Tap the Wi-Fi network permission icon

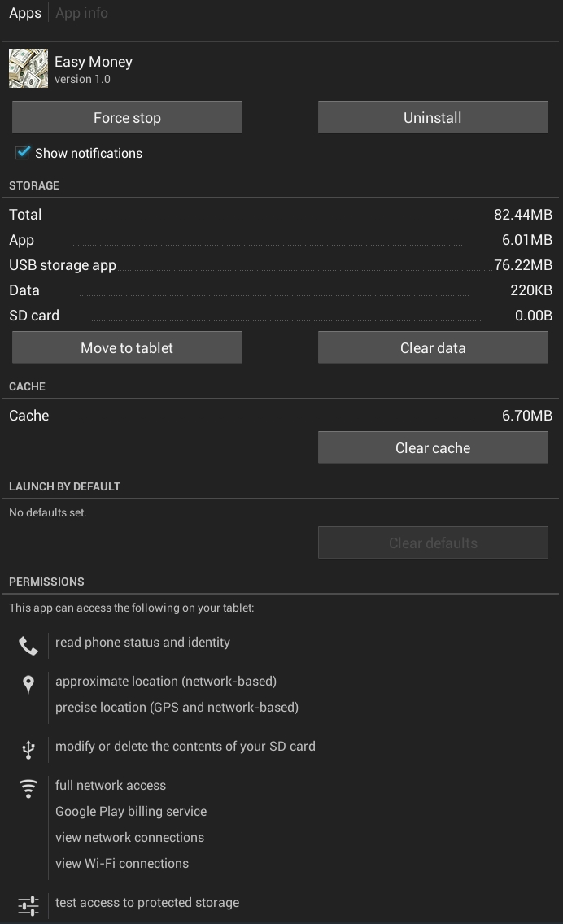click(28, 788)
